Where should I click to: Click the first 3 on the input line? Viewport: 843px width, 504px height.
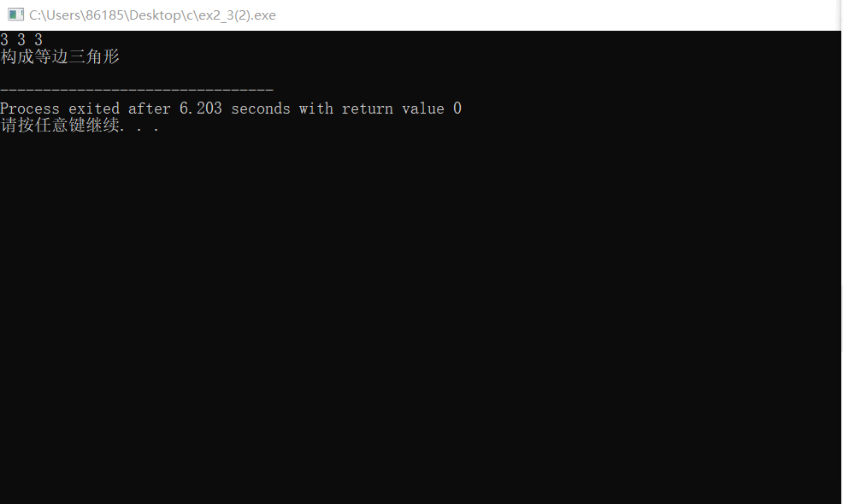tap(4, 40)
